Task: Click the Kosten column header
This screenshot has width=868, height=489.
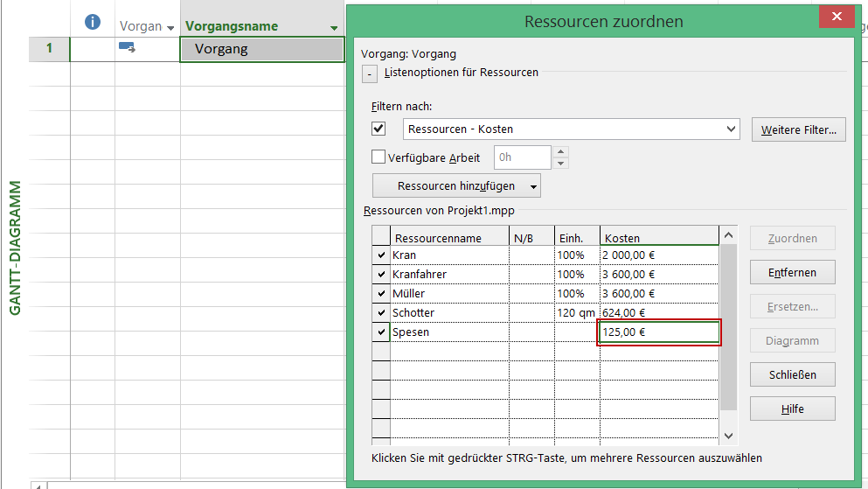Action: coord(658,238)
